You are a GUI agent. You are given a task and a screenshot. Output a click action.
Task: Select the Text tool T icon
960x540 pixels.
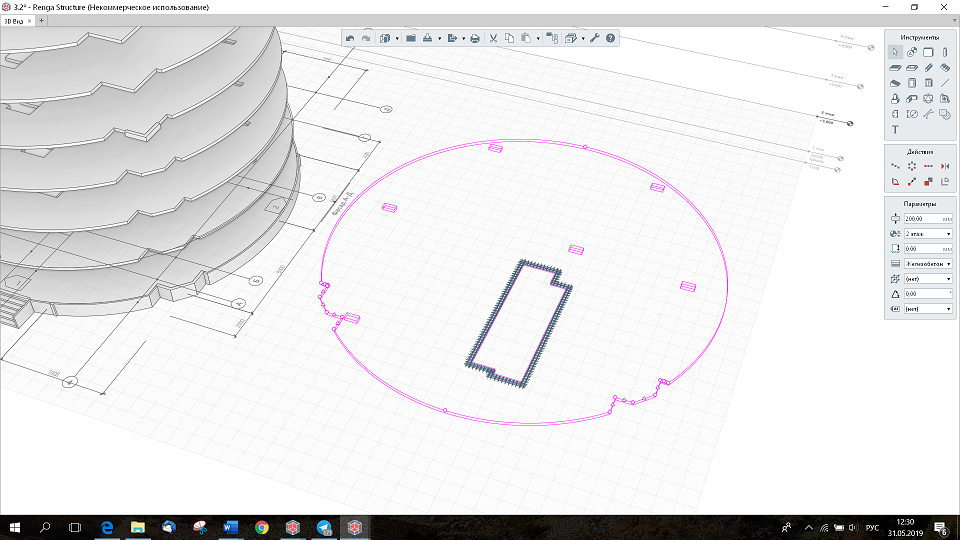[x=895, y=130]
